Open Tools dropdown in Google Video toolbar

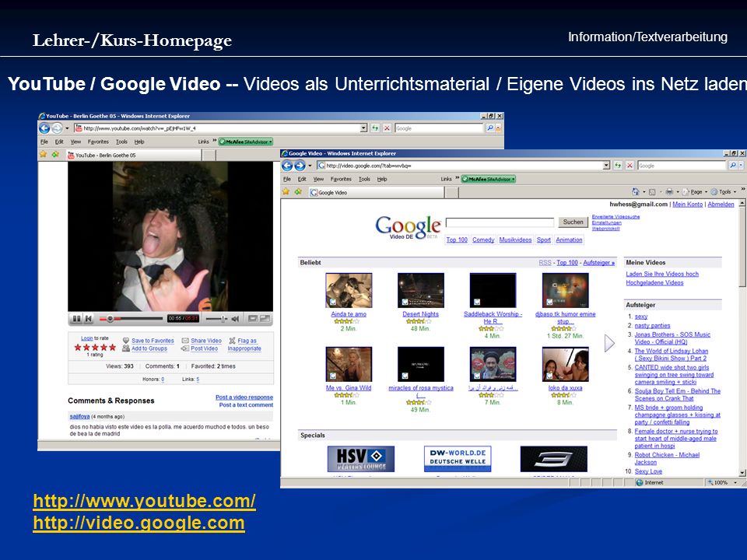coord(724,191)
